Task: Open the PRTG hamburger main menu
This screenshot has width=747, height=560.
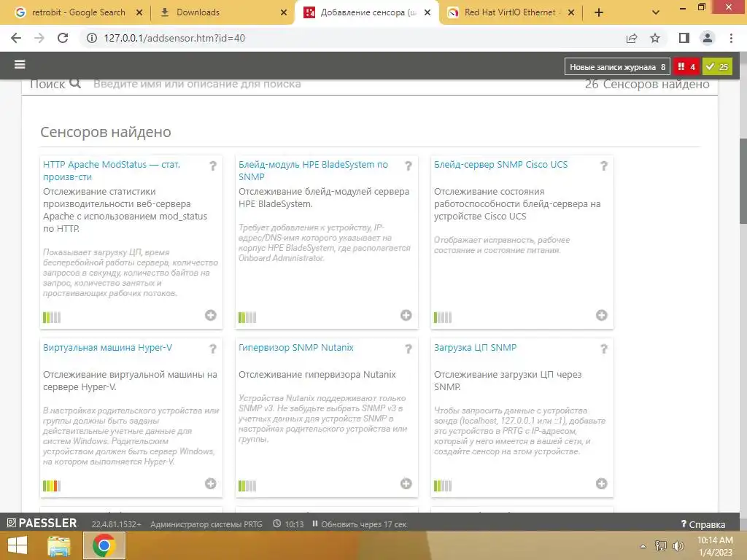Action: (20, 65)
